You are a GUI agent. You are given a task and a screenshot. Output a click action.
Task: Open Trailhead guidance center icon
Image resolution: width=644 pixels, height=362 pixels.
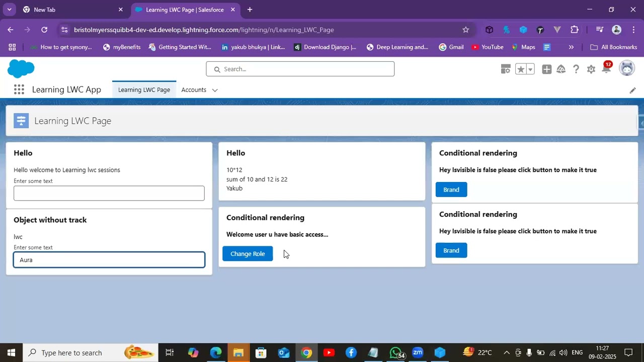(x=561, y=69)
